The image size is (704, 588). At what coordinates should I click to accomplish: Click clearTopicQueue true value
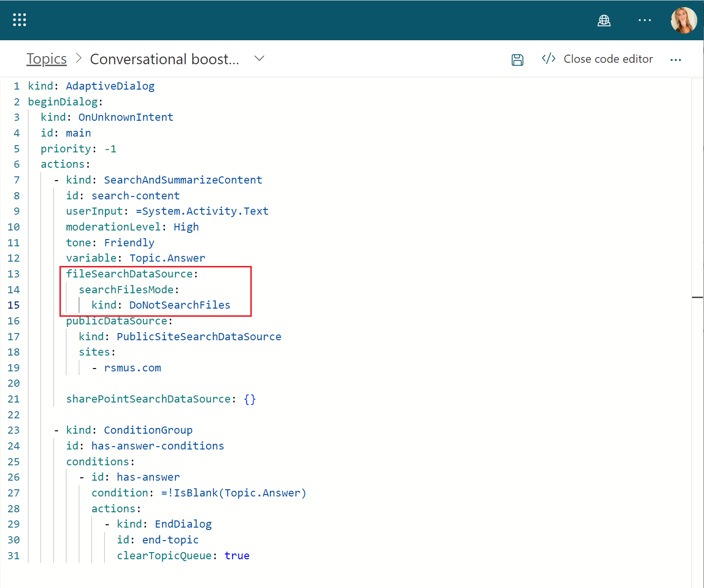[x=237, y=555]
